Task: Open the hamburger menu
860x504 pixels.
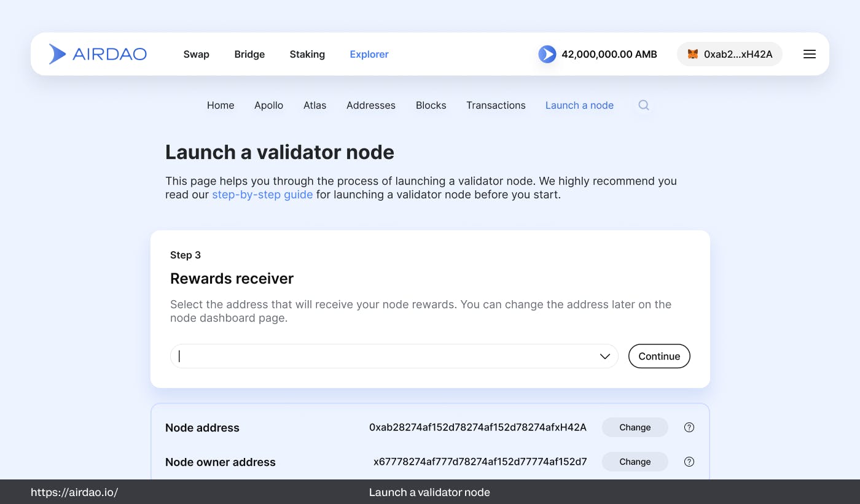Action: pyautogui.click(x=810, y=54)
